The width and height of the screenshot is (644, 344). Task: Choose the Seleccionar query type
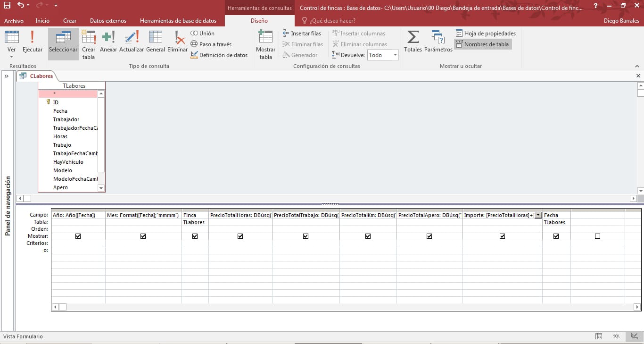tap(63, 44)
